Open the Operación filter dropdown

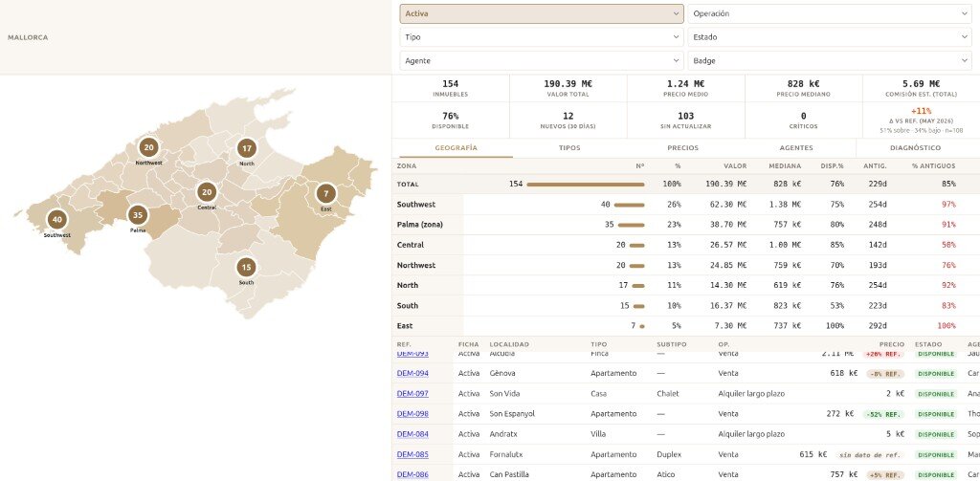pos(830,13)
